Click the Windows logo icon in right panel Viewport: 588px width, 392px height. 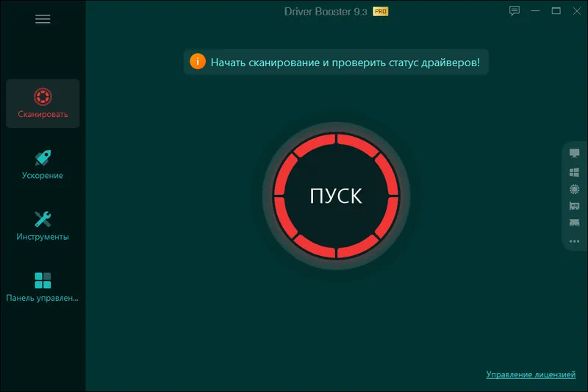click(x=574, y=172)
